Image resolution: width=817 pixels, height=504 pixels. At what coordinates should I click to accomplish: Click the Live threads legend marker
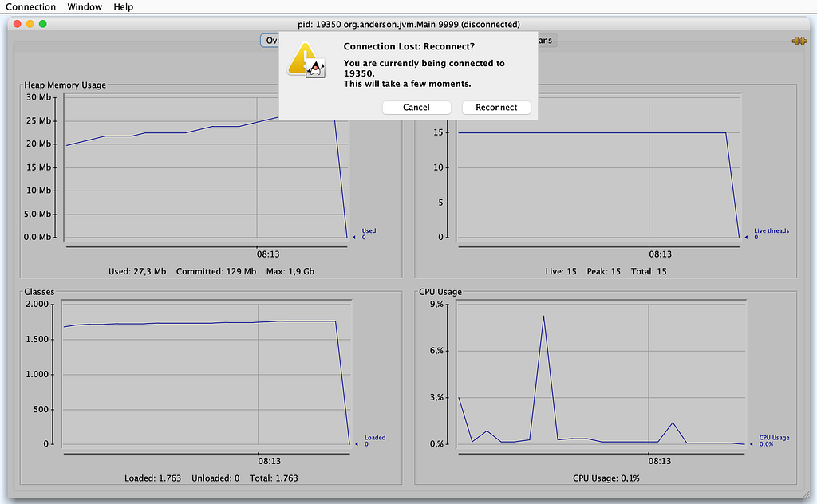click(x=746, y=238)
